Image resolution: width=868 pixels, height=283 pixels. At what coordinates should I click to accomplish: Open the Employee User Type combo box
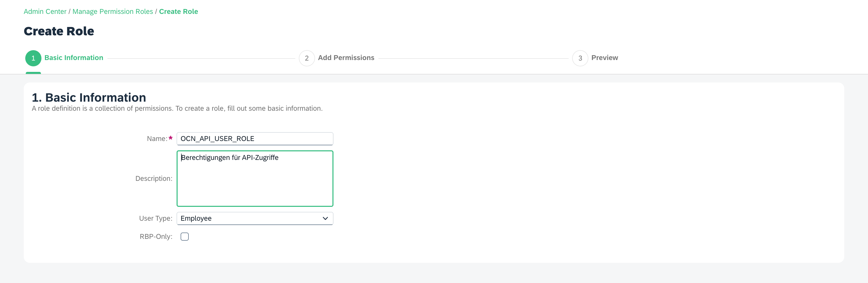tap(249, 218)
